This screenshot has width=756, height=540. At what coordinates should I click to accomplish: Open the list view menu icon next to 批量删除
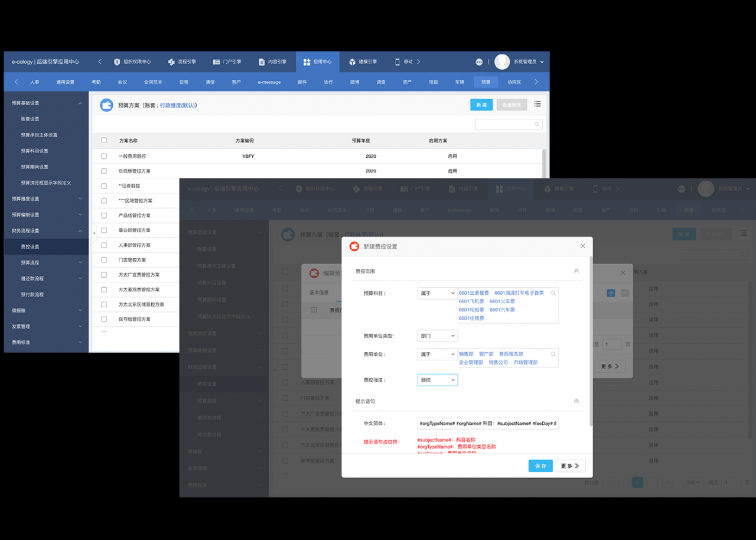pyautogui.click(x=537, y=104)
